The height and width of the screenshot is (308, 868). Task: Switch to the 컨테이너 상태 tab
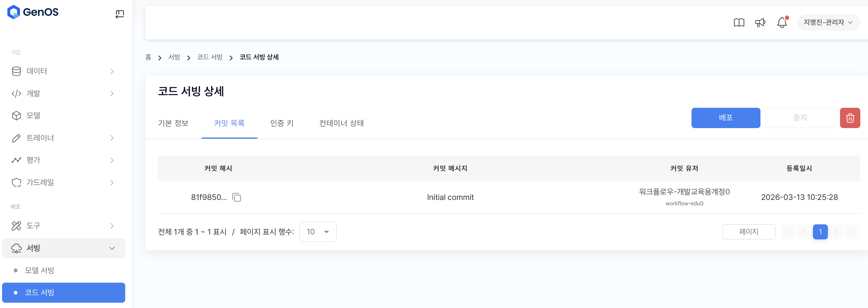tap(341, 123)
